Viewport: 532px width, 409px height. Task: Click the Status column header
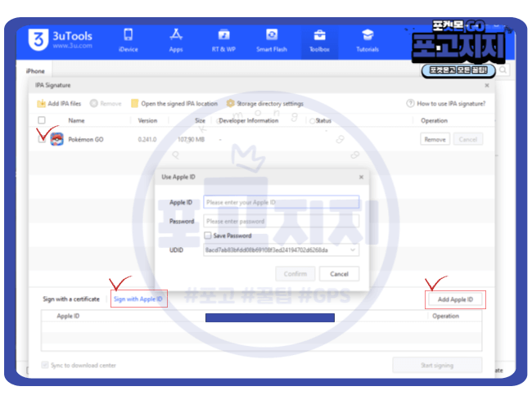click(323, 121)
